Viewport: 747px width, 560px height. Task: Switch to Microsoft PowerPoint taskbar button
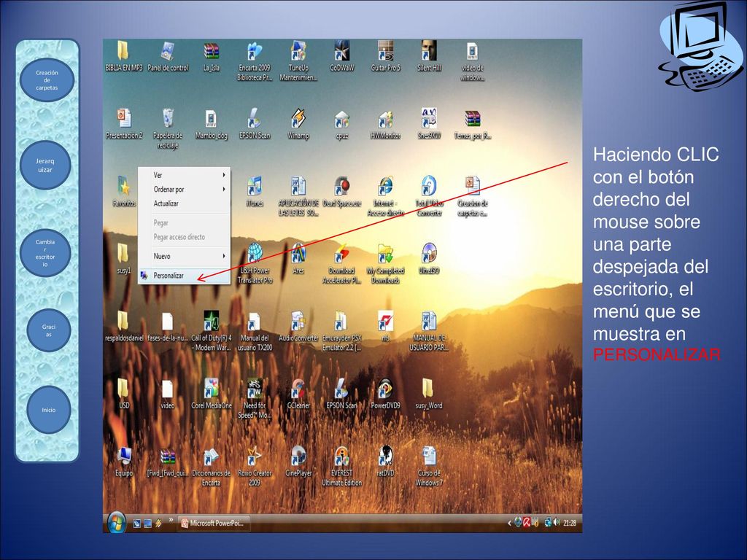214,524
